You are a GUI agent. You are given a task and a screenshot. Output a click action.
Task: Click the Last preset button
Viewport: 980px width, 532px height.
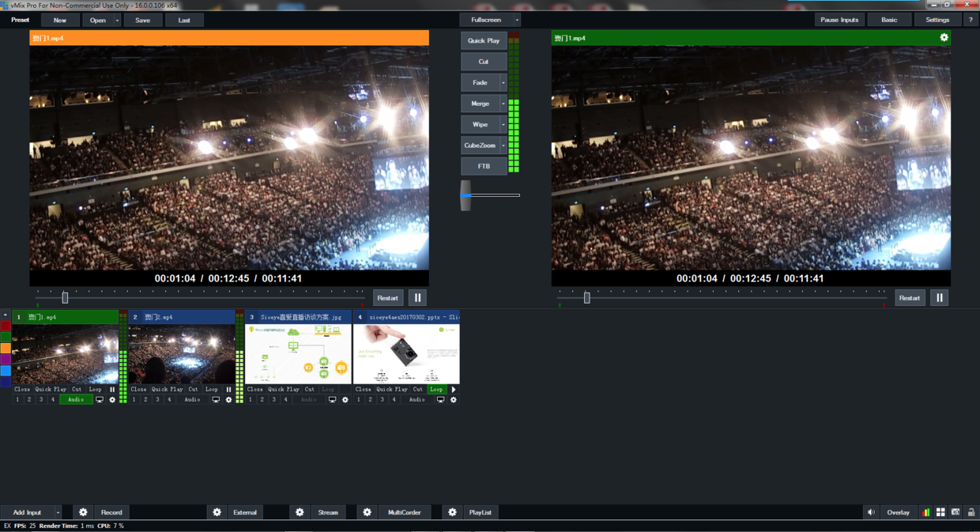coord(184,20)
